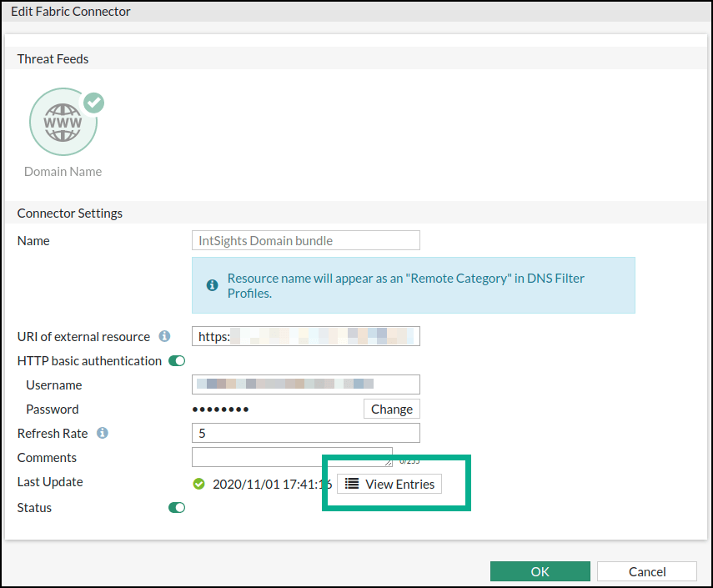
Task: Confirm changes with the OK button
Action: tap(540, 571)
